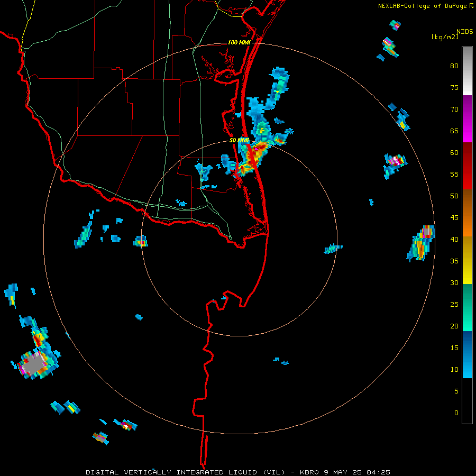Click the gray-topped storm cell at the far right edge
Viewport: 476px width, 476px height.
click(422, 243)
